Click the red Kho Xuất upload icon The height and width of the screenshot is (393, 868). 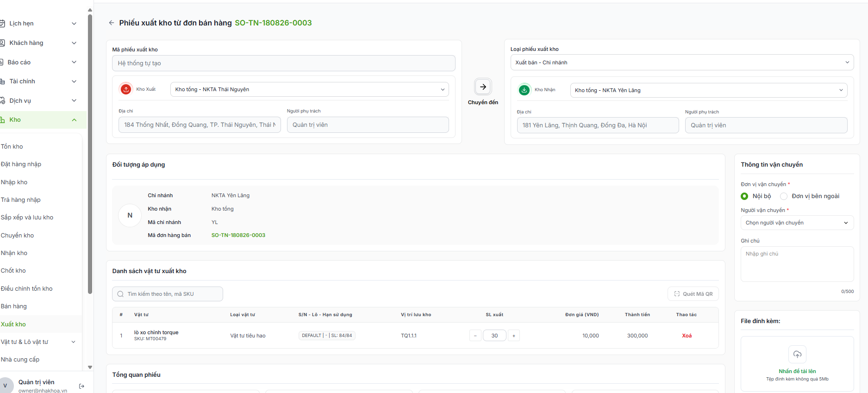pyautogui.click(x=126, y=89)
